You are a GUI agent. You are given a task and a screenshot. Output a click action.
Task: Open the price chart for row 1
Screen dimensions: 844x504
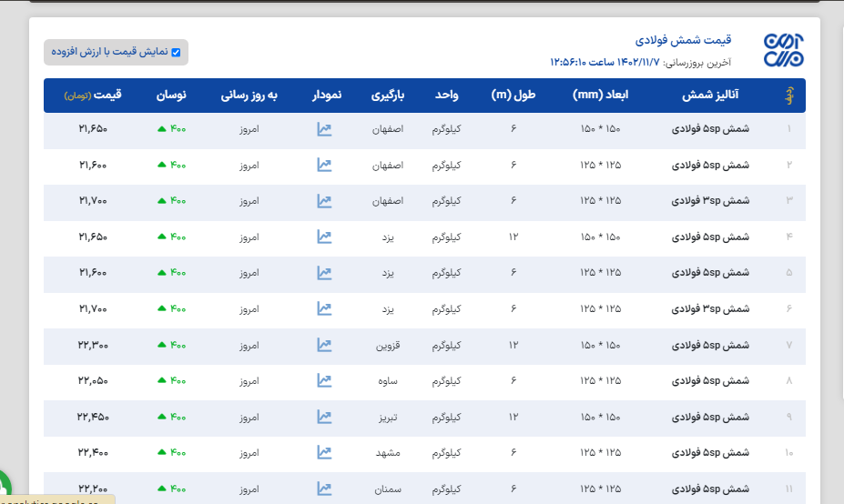(324, 129)
